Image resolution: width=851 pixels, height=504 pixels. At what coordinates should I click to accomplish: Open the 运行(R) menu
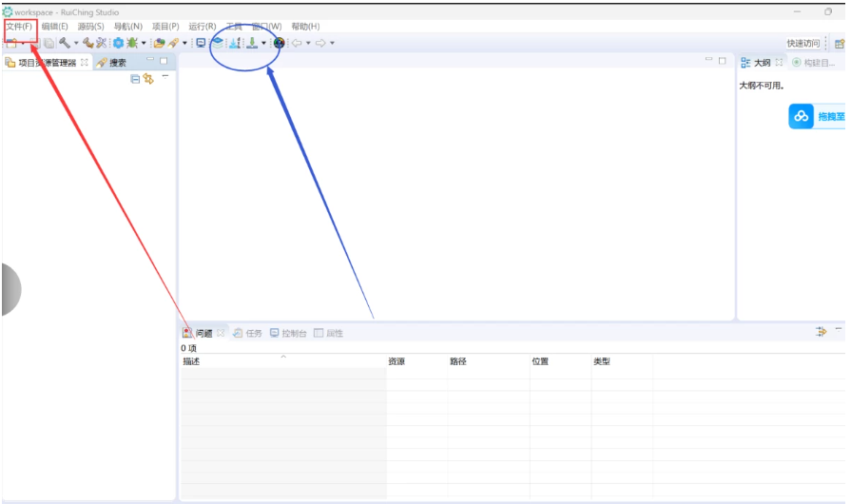(203, 26)
